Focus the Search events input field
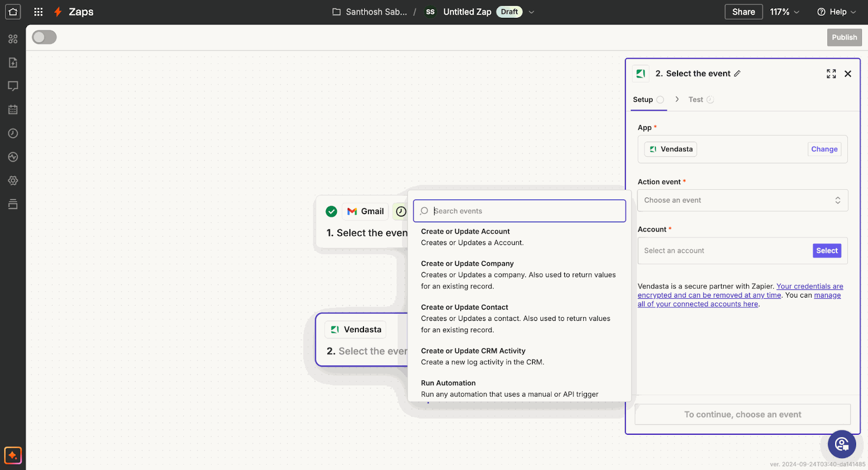 (520, 211)
